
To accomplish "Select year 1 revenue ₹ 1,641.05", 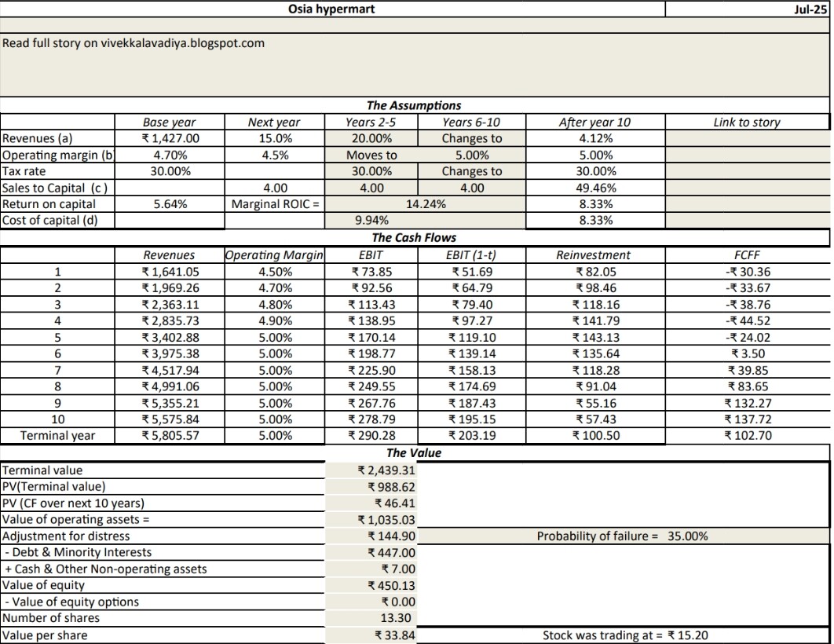I will [x=170, y=272].
